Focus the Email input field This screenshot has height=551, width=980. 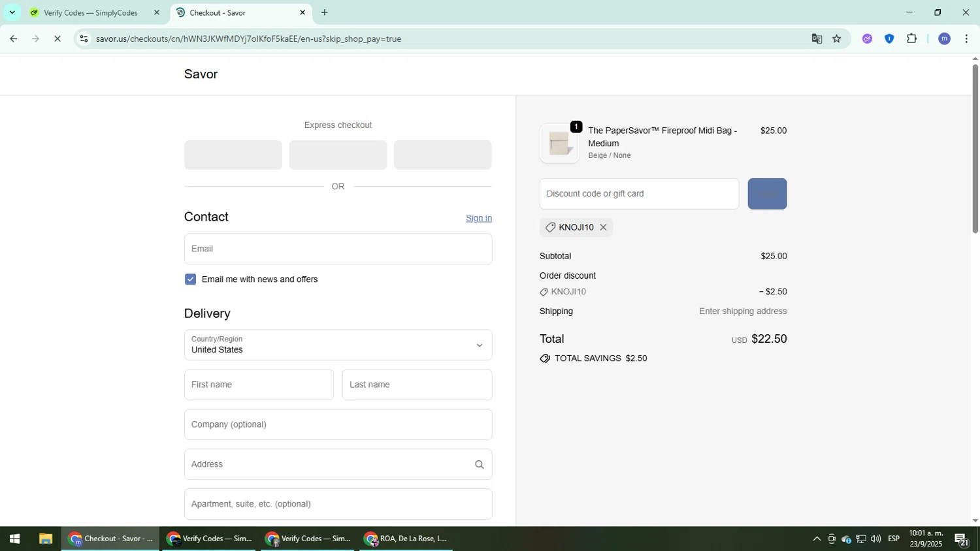tap(338, 249)
